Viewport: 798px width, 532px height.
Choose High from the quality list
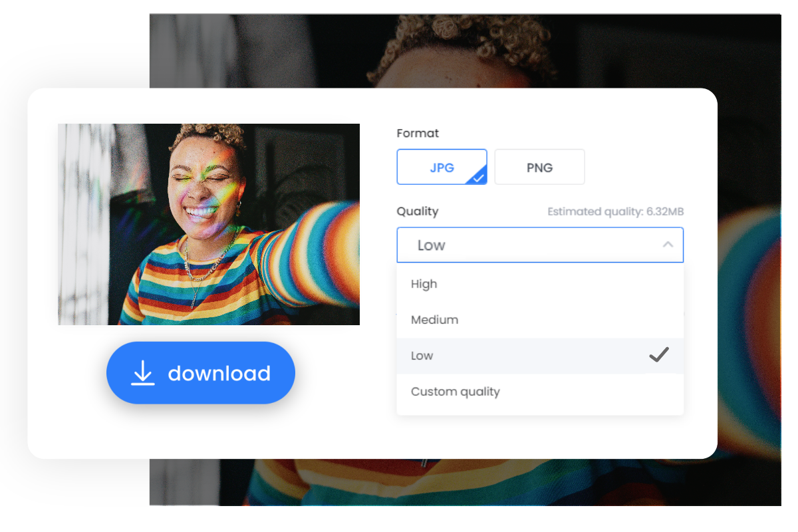tap(424, 284)
